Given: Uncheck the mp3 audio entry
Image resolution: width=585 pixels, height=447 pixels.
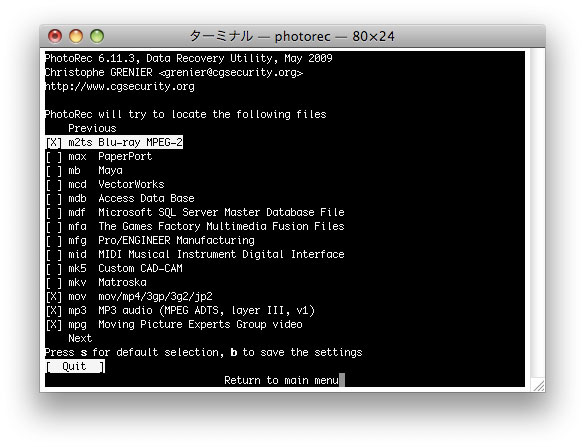Looking at the screenshot, I should pos(180,310).
